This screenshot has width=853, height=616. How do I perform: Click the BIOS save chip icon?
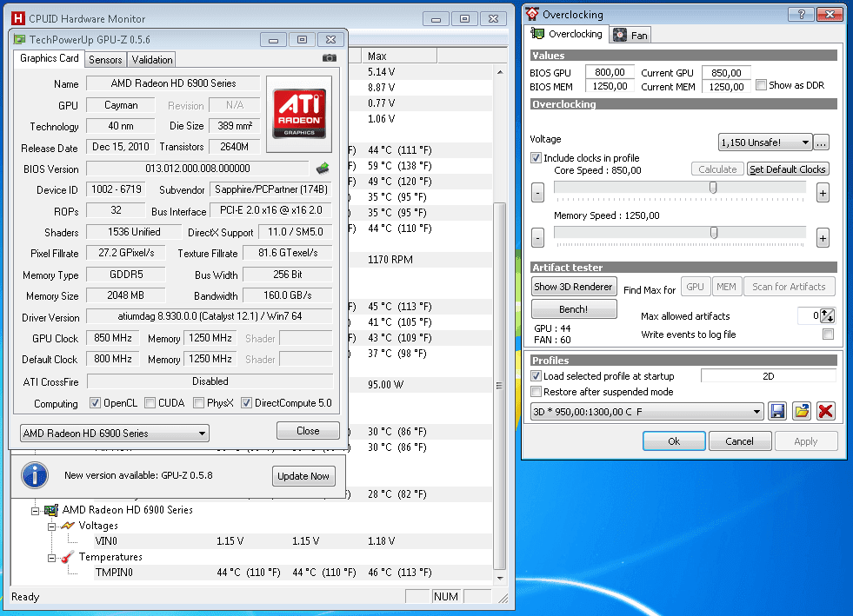pos(323,169)
